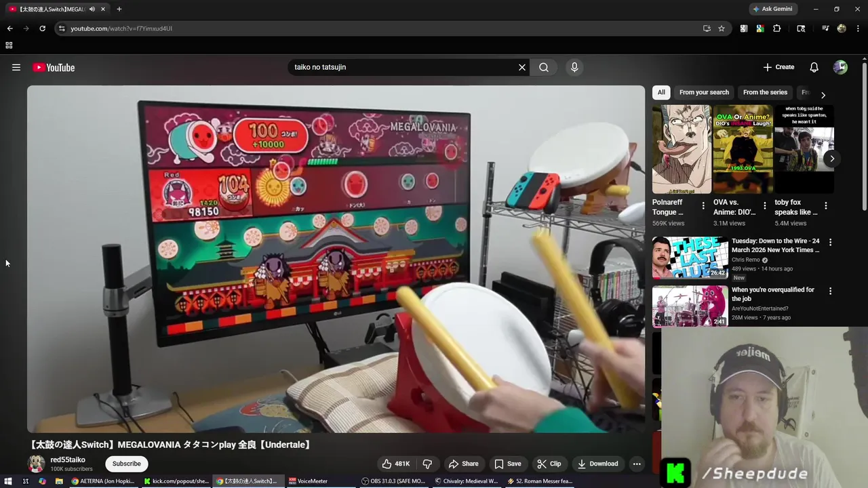The image size is (868, 488).
Task: Clear the search box with the X
Action: (522, 67)
